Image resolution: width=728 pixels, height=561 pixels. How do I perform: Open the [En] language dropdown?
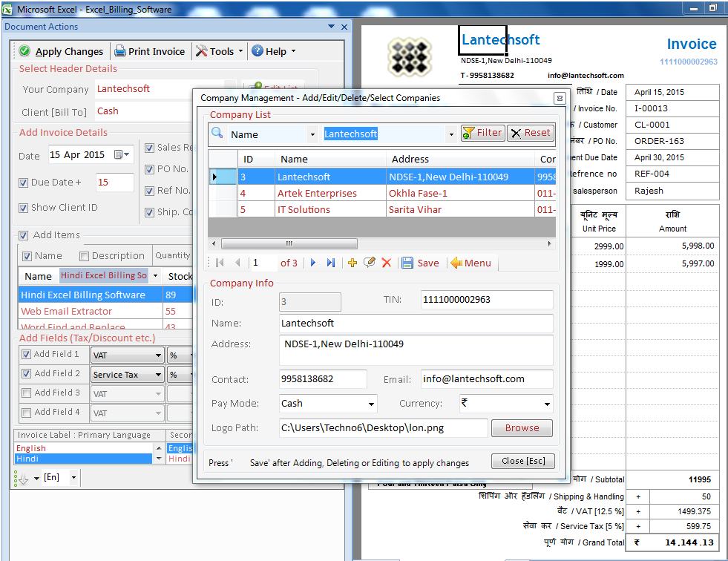[73, 477]
